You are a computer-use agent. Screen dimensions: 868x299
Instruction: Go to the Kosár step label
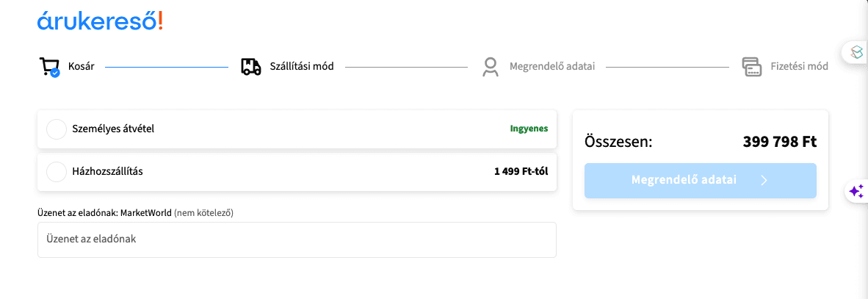coord(82,66)
